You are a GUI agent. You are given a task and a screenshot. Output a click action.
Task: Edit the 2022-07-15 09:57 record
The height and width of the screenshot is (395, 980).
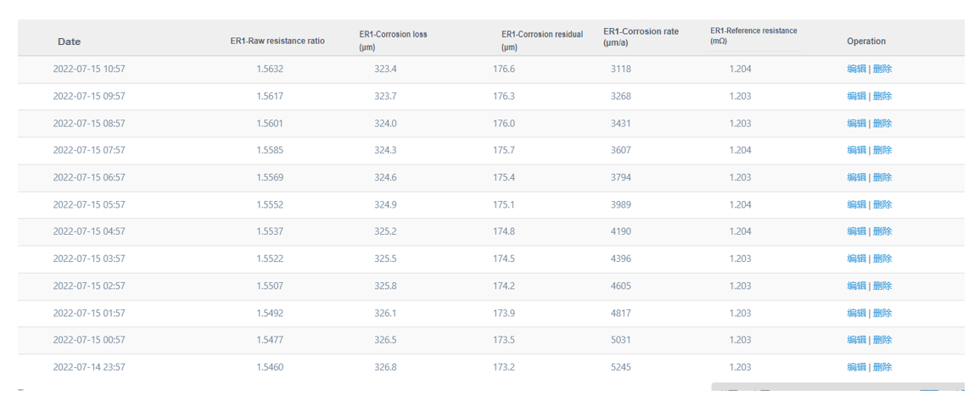pos(856,96)
